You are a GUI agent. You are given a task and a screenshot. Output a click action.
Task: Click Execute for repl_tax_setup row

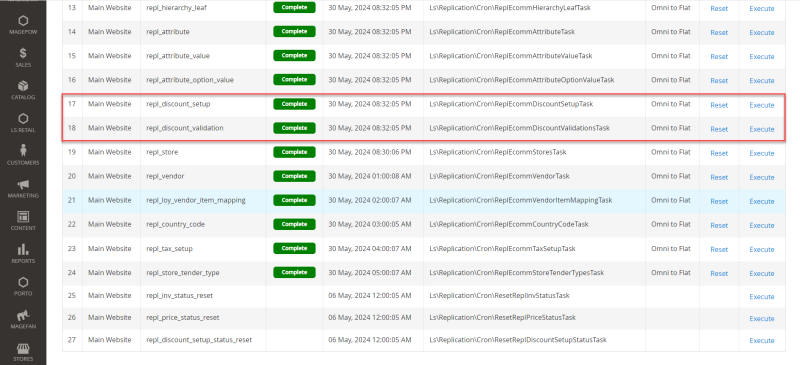coord(762,249)
